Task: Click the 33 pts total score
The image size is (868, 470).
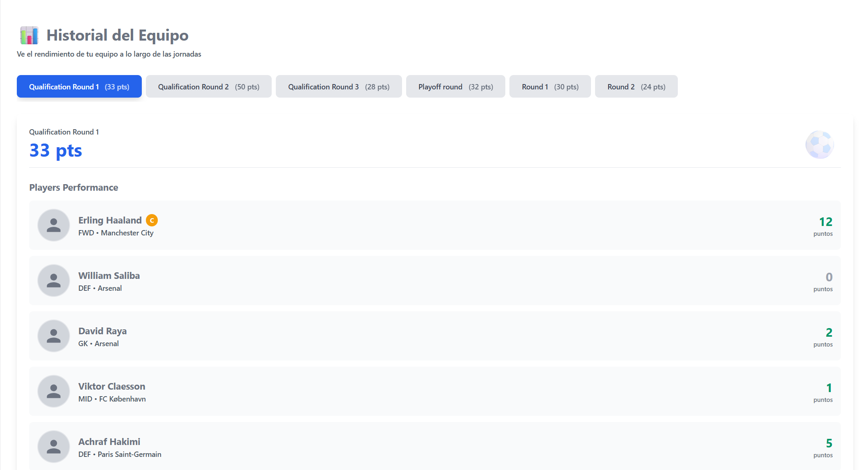Action: click(56, 151)
